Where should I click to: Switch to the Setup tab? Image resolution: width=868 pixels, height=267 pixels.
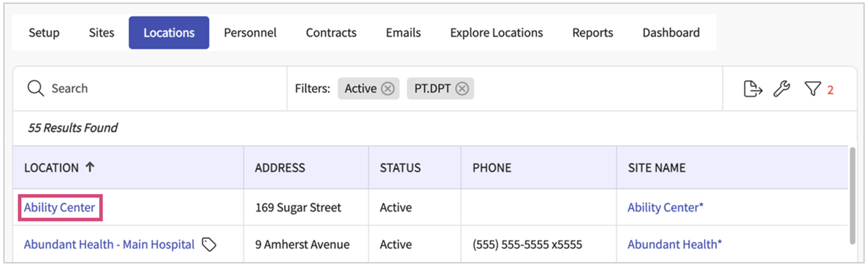click(44, 33)
